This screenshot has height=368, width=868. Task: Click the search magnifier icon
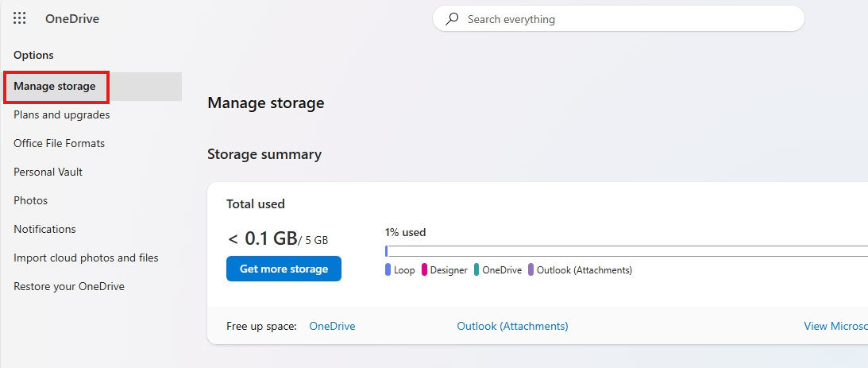pos(453,19)
